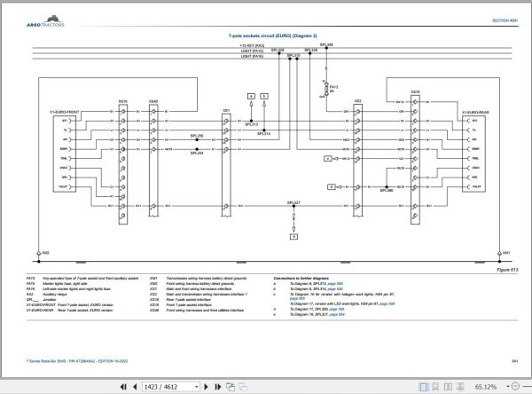The width and height of the screenshot is (532, 394).
Task: Click the SPL327 junction label
Action: pyautogui.click(x=293, y=203)
